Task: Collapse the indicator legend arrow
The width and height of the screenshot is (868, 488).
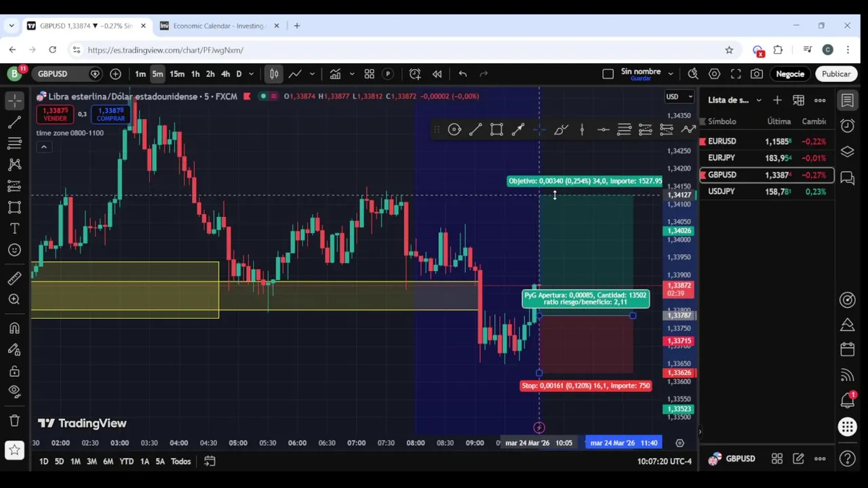Action: [43, 147]
